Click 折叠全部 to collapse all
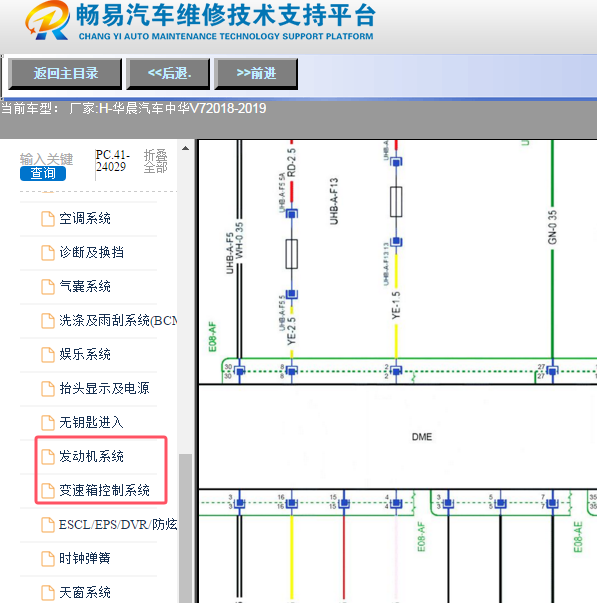 [x=155, y=161]
